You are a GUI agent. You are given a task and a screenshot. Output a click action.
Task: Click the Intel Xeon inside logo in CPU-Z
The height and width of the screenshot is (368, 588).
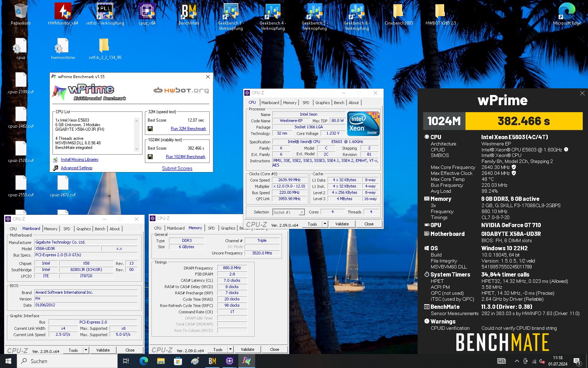coord(363,124)
